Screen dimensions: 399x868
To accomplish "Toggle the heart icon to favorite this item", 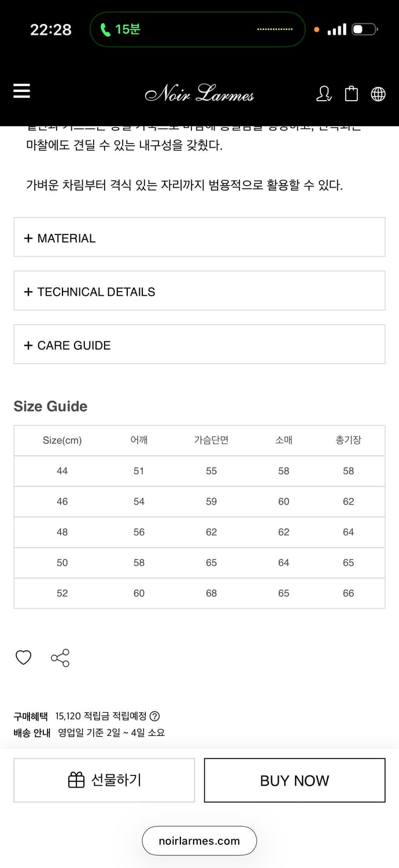I will [x=23, y=657].
